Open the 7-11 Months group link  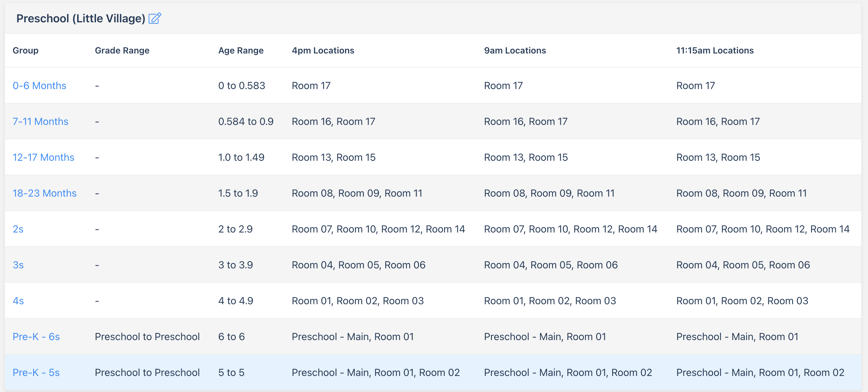tap(40, 121)
